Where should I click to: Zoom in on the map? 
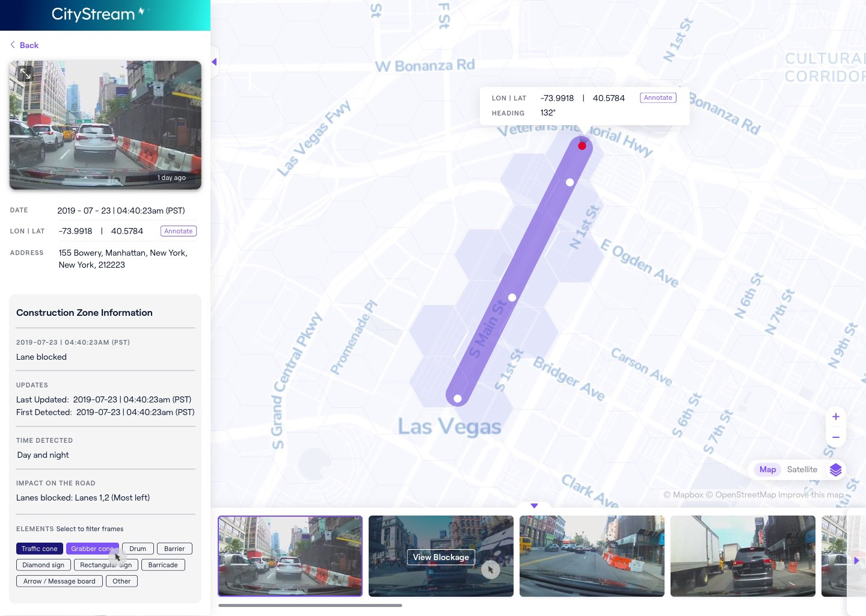coord(836,416)
